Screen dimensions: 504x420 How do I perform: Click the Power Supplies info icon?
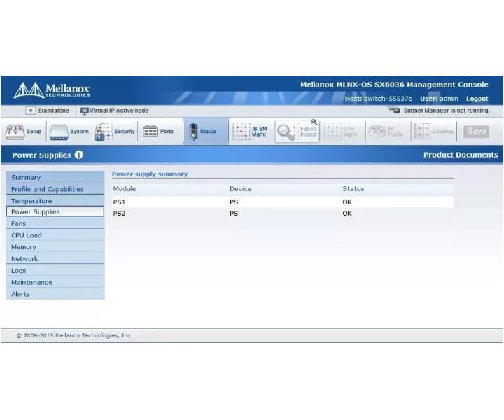click(x=78, y=155)
